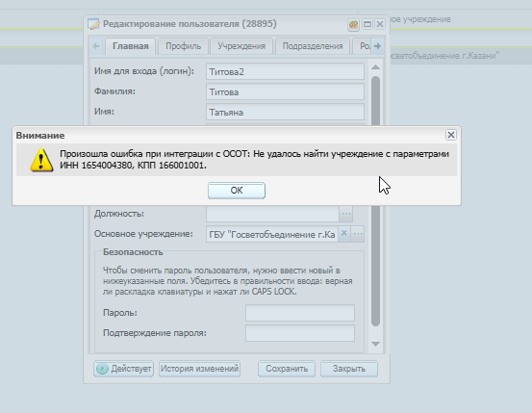This screenshot has height=413, width=532.
Task: Click into the Пароль field
Action: click(300, 313)
